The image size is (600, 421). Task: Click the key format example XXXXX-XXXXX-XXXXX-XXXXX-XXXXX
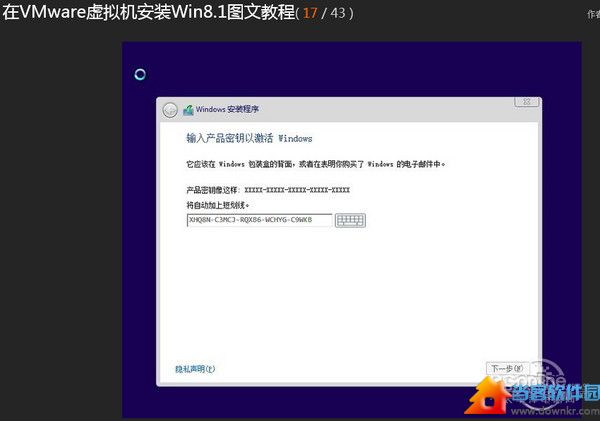coord(297,190)
